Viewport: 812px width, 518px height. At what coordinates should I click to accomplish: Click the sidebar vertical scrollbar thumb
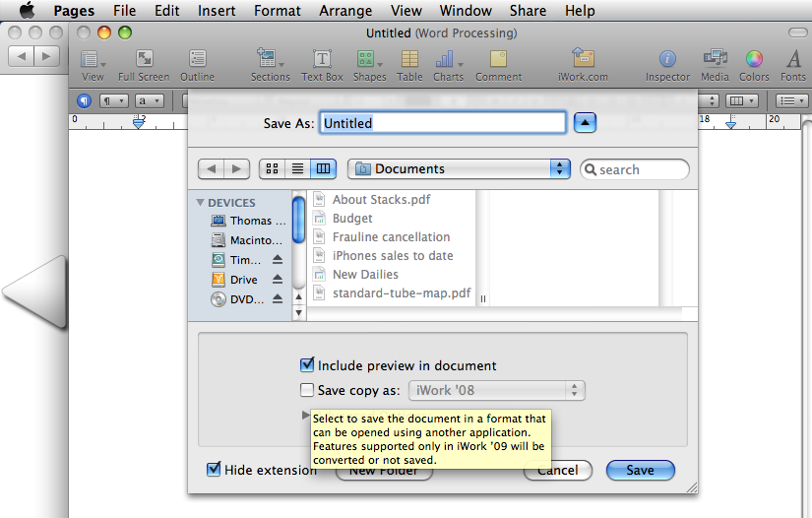(x=298, y=220)
